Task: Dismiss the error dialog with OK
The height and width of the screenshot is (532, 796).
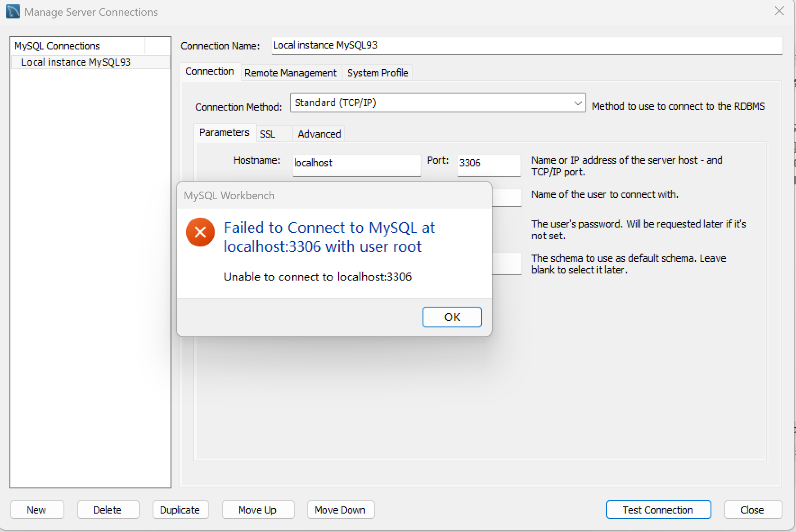Action: [x=452, y=317]
